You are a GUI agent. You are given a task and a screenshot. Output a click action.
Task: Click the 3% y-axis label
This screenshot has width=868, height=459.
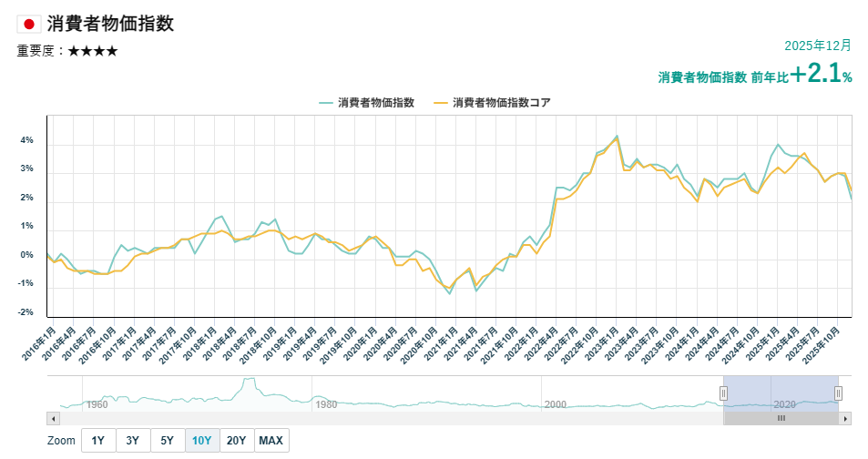[26, 168]
